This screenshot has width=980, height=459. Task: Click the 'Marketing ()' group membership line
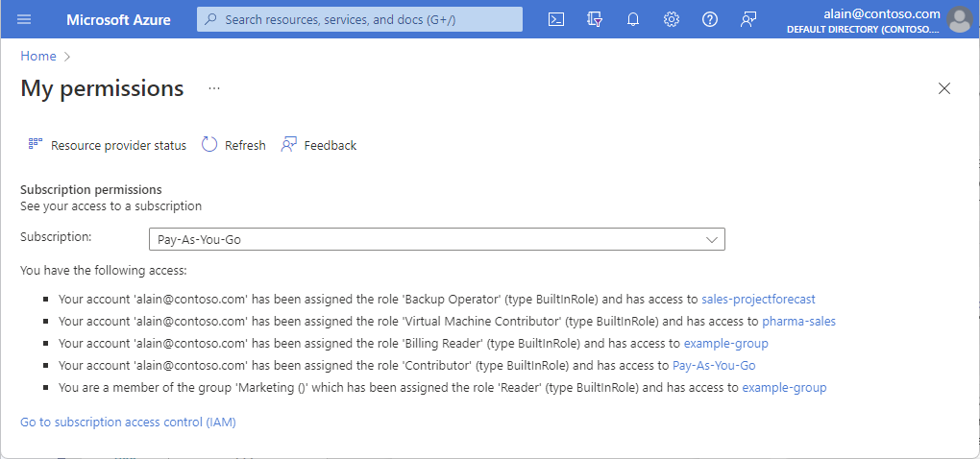(x=443, y=388)
